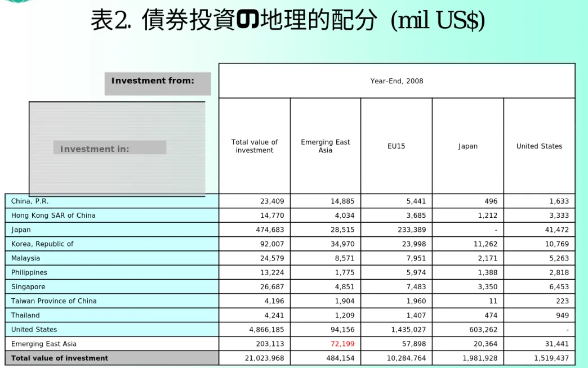The width and height of the screenshot is (588, 368).
Task: Click the value 4,241 in Thailand row
Action: [x=274, y=315]
